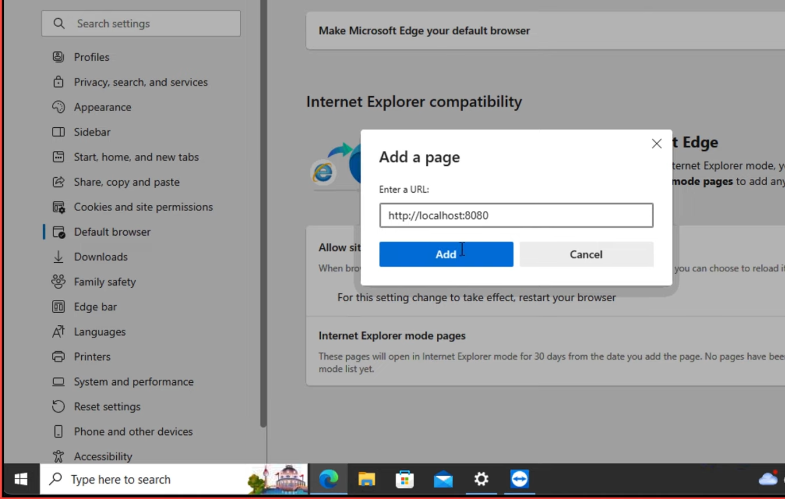The width and height of the screenshot is (785, 499).
Task: Open the Downloads settings page
Action: tap(101, 257)
